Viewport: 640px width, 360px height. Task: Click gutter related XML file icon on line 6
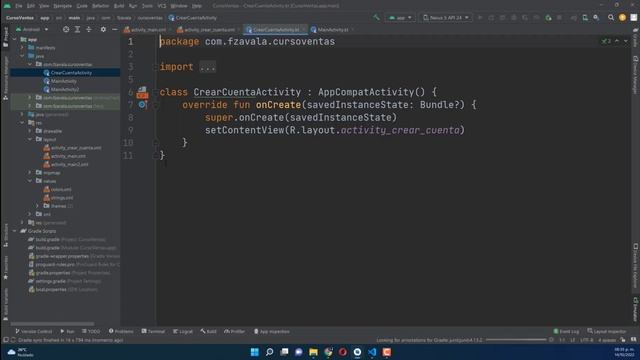click(x=142, y=92)
